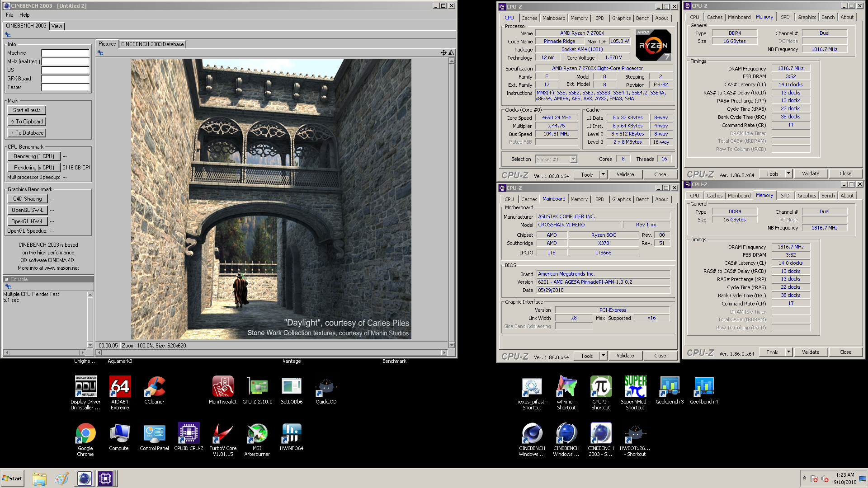Open Start menu
The height and width of the screenshot is (488, 868).
[x=12, y=479]
